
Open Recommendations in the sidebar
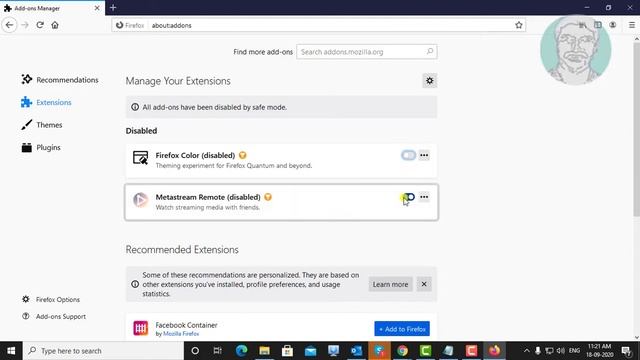(60, 80)
